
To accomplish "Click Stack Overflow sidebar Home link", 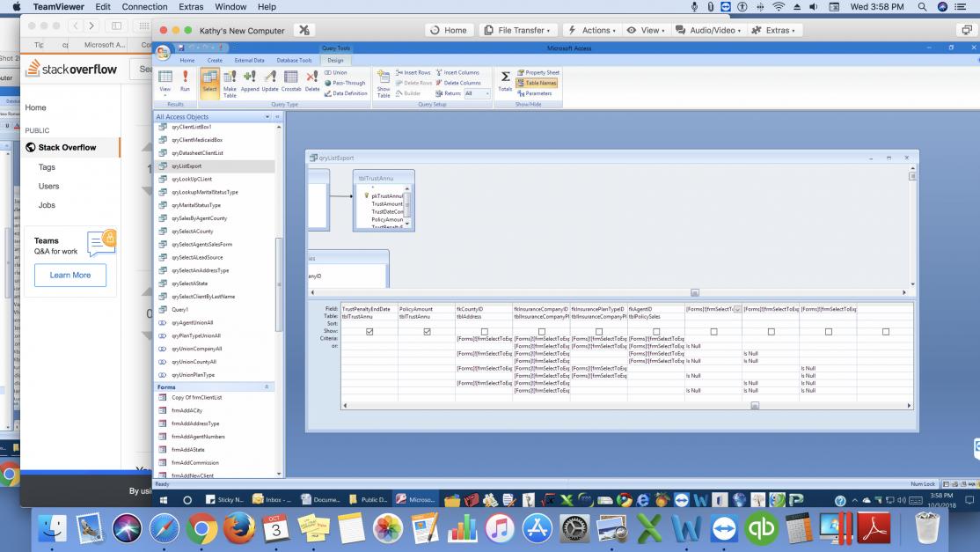I will coord(35,107).
